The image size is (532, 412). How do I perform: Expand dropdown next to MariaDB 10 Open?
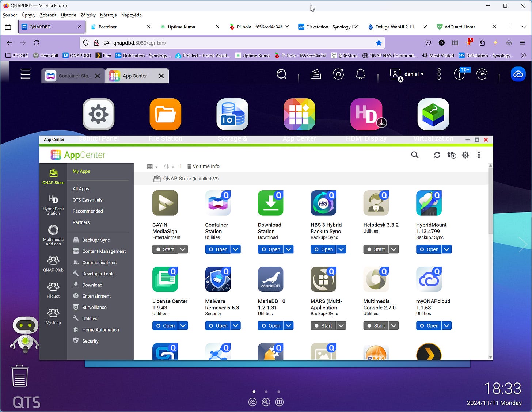coord(289,326)
